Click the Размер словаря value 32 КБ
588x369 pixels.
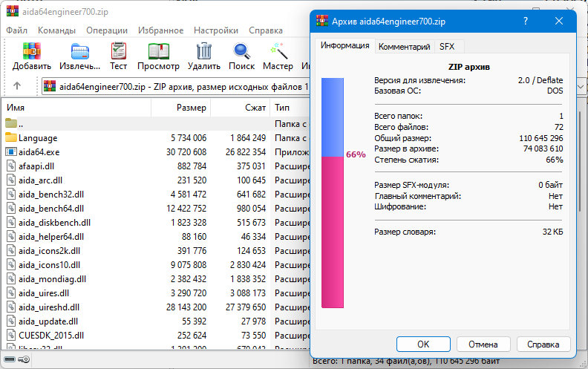tap(552, 232)
